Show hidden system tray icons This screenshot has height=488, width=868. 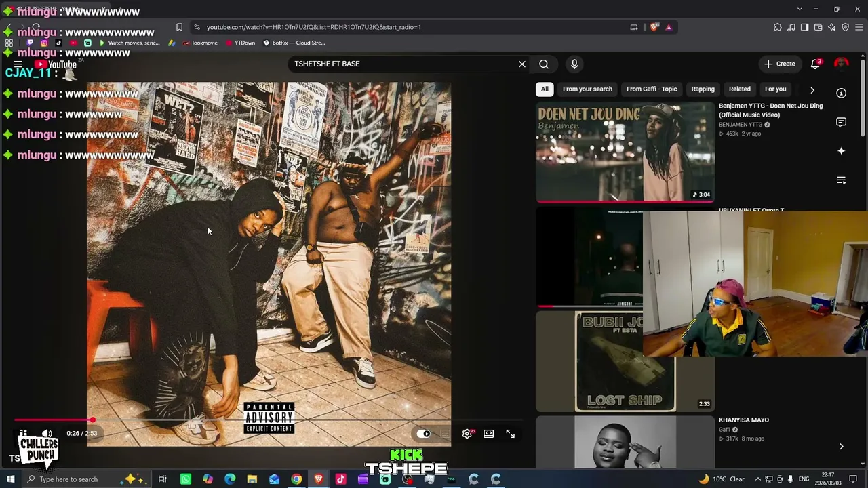(758, 479)
